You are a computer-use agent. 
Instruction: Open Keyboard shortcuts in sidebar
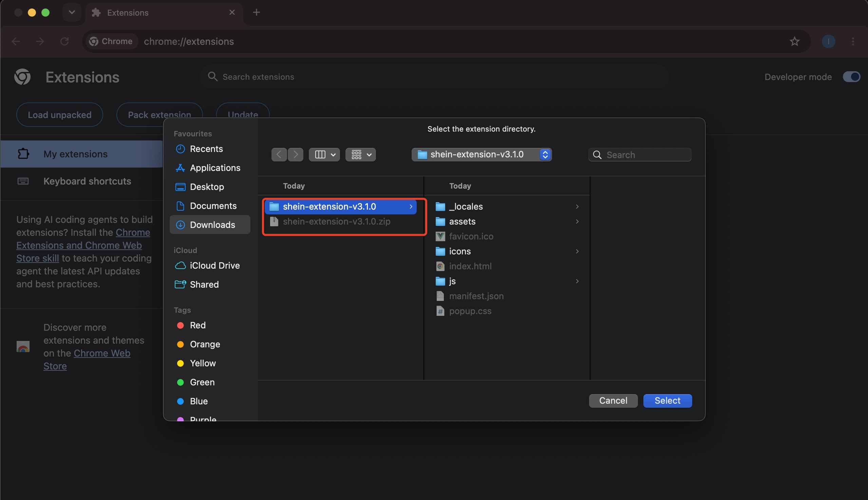pyautogui.click(x=82, y=181)
